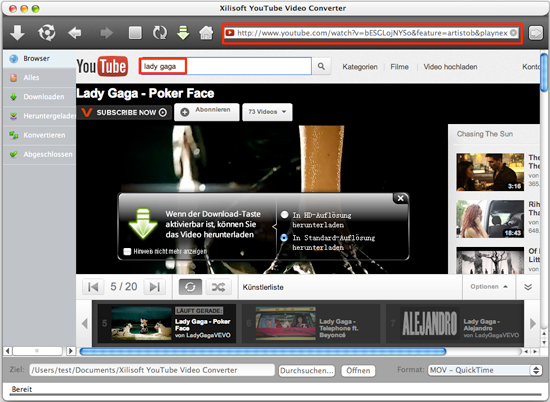
Task: Click the URL address bar
Action: (372, 33)
